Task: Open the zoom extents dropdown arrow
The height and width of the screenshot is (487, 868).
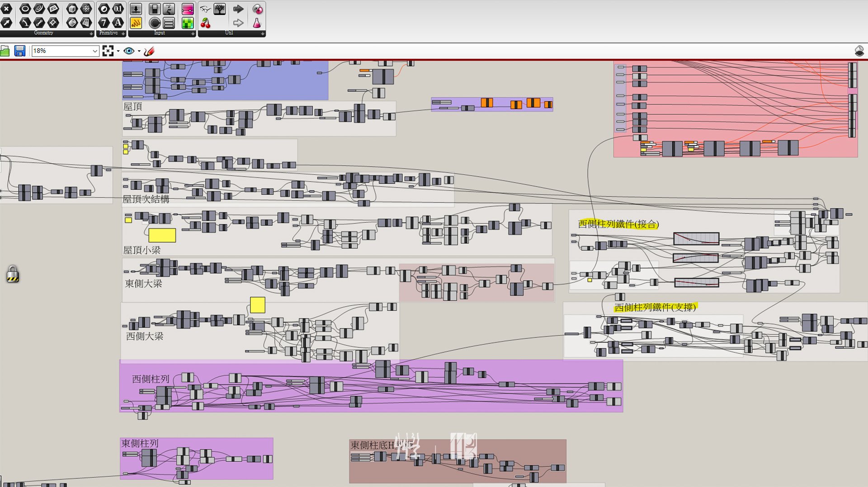Action: 118,51
